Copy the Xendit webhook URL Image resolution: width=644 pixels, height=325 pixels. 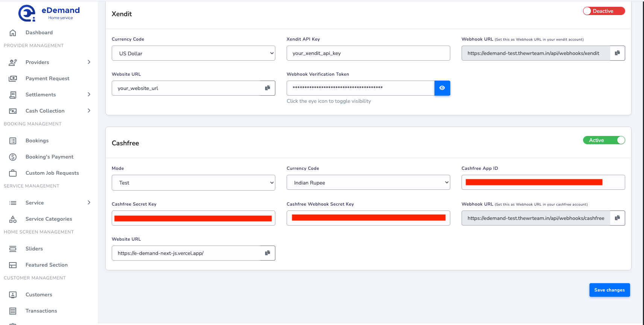(617, 53)
